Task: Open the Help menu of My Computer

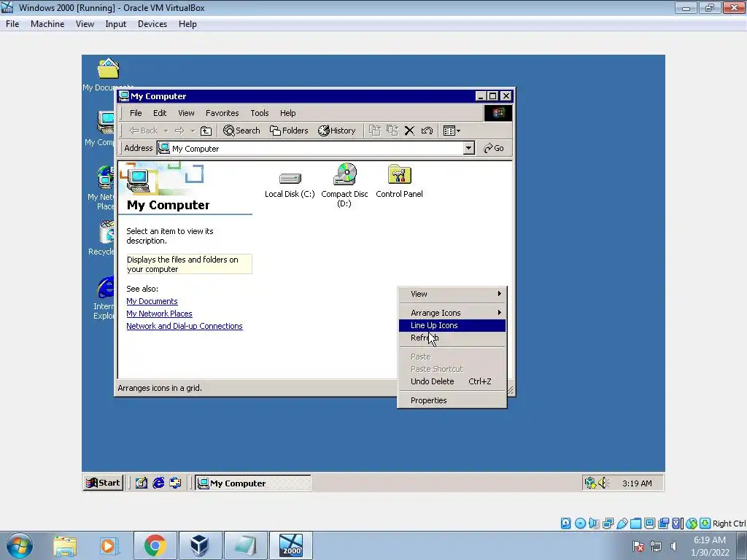Action: point(287,113)
